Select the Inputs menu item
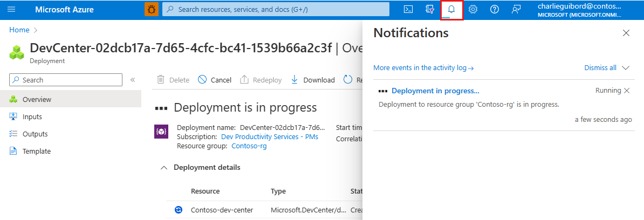The width and height of the screenshot is (644, 220). click(x=32, y=117)
